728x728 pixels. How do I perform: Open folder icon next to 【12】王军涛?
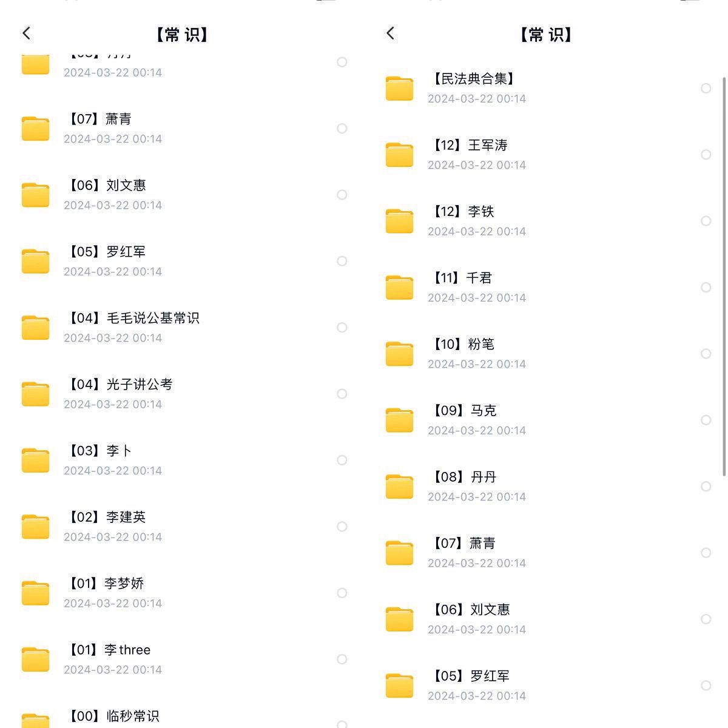pos(399,155)
